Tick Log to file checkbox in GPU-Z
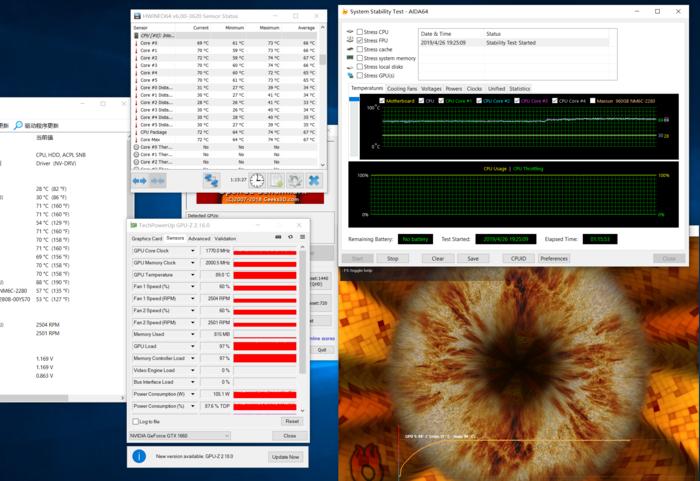The image size is (700, 481). pyautogui.click(x=135, y=422)
